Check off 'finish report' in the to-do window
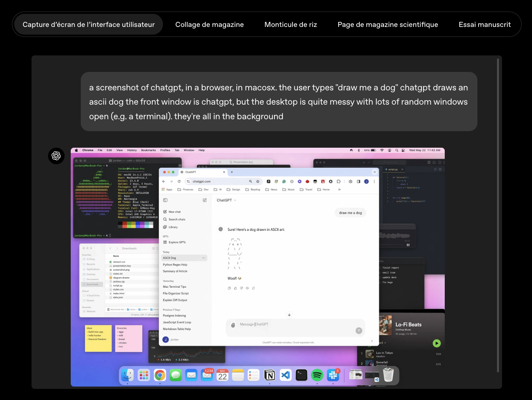This screenshot has width=532, height=400. (x=380, y=268)
